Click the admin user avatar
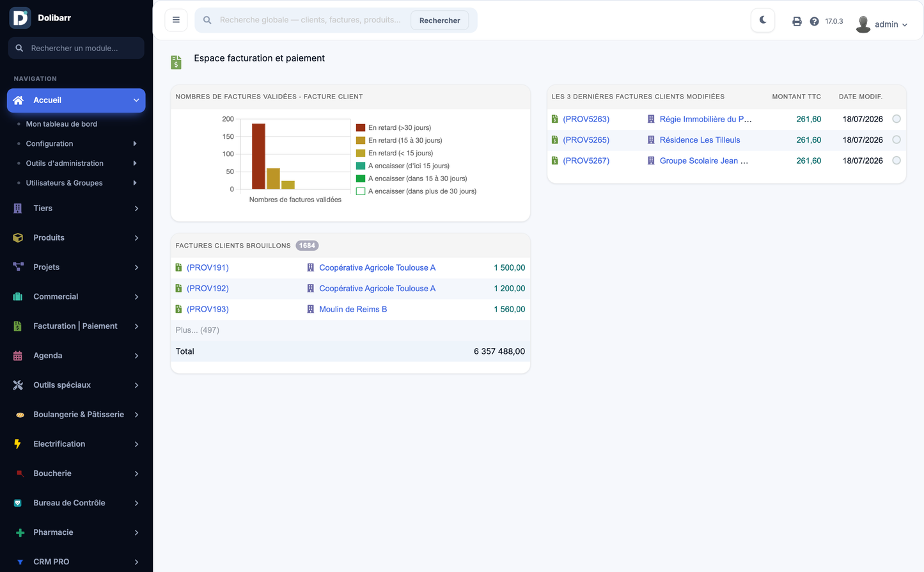The image size is (924, 572). tap(863, 24)
